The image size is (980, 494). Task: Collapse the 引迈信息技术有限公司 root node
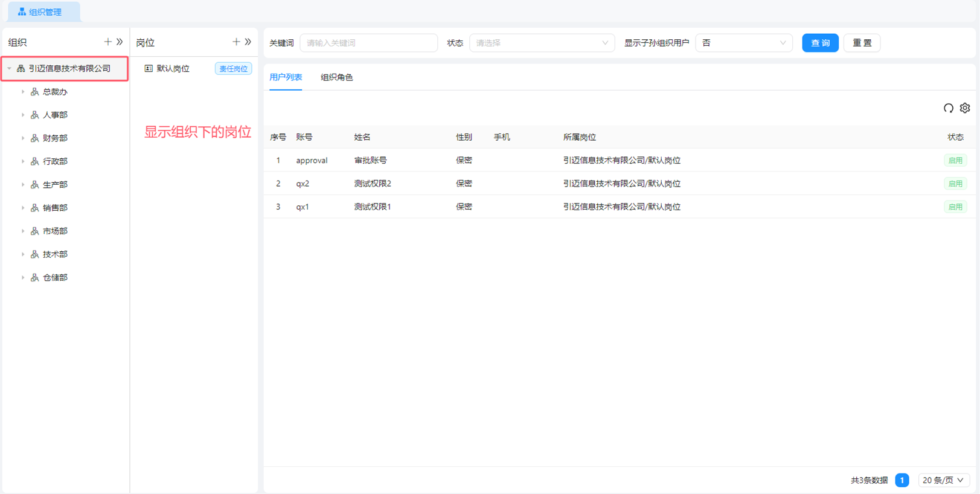pos(9,69)
